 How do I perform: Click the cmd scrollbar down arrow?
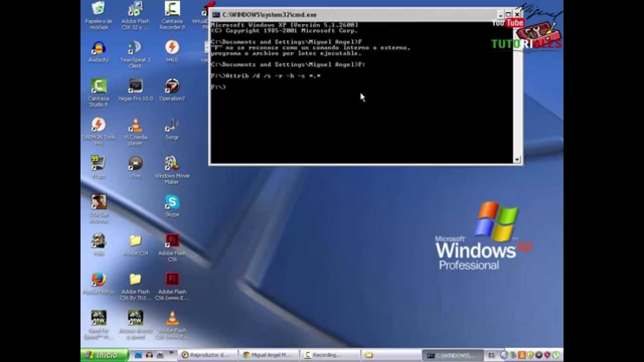(517, 160)
